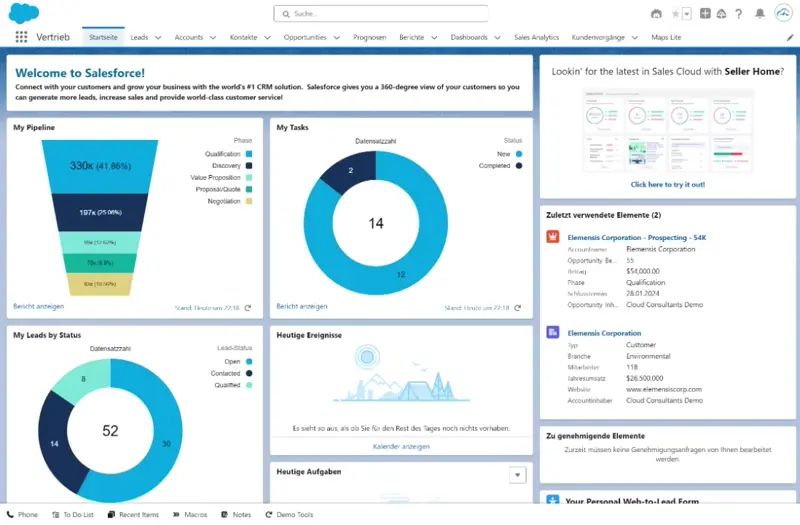Open the Elemensis Corporation account link
This screenshot has height=525, width=800.
point(604,333)
